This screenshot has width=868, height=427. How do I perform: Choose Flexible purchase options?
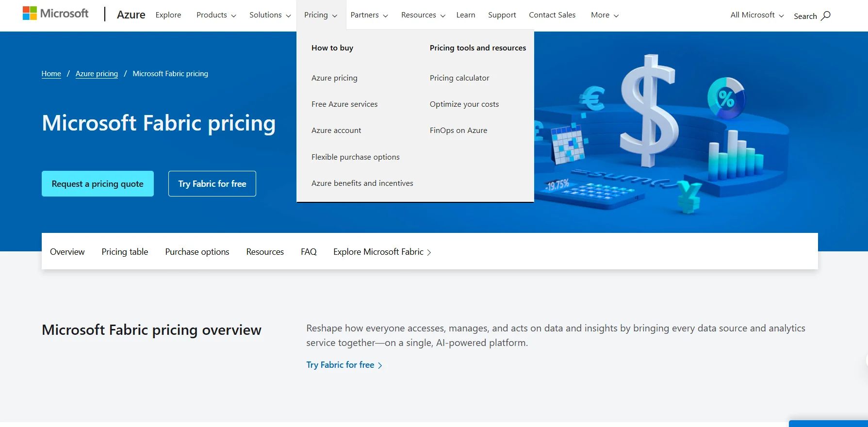[x=356, y=157]
